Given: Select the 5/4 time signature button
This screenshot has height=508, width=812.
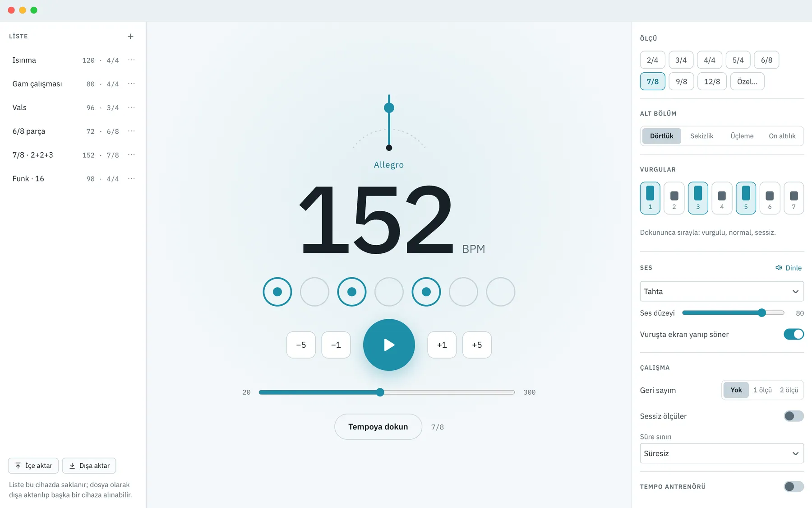Looking at the screenshot, I should click(738, 60).
